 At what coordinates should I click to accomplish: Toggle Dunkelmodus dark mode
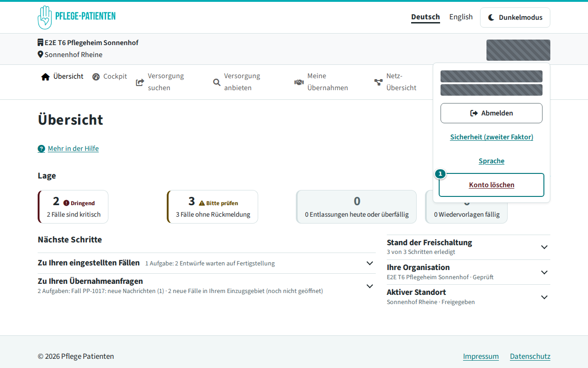click(x=515, y=17)
